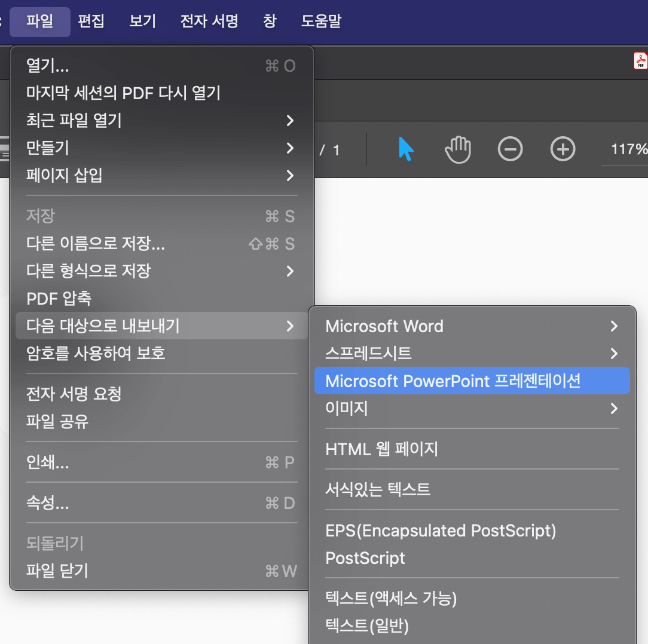Export as Microsoft PowerPoint 프레젠테이션
The height and width of the screenshot is (644, 648).
(472, 381)
